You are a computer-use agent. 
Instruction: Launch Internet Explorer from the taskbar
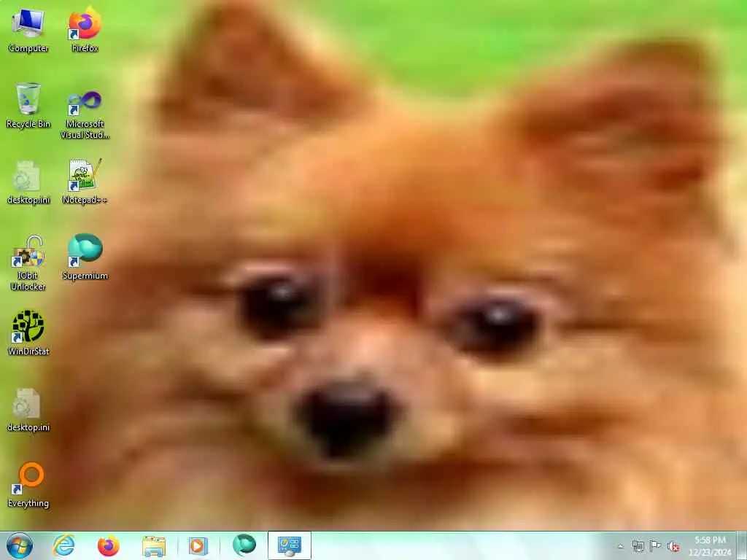tap(63, 545)
